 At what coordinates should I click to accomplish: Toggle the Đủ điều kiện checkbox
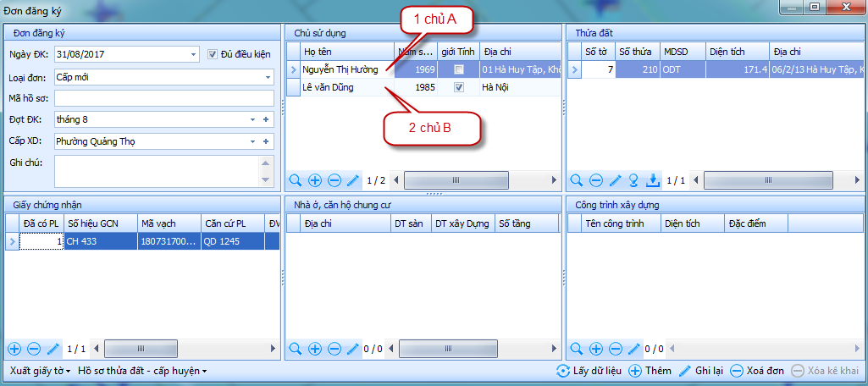(213, 54)
